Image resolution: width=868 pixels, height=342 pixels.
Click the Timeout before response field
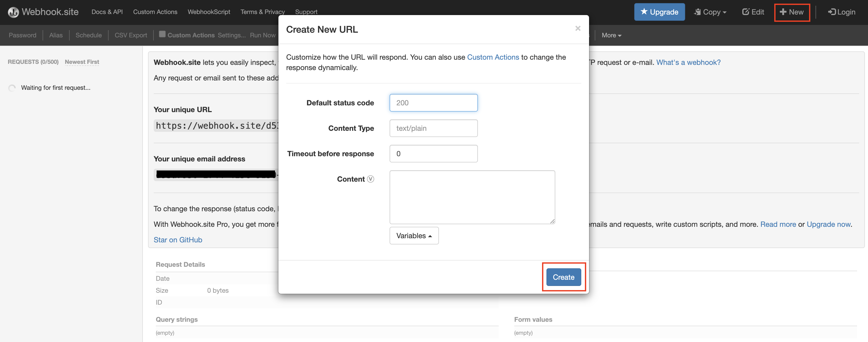point(433,154)
